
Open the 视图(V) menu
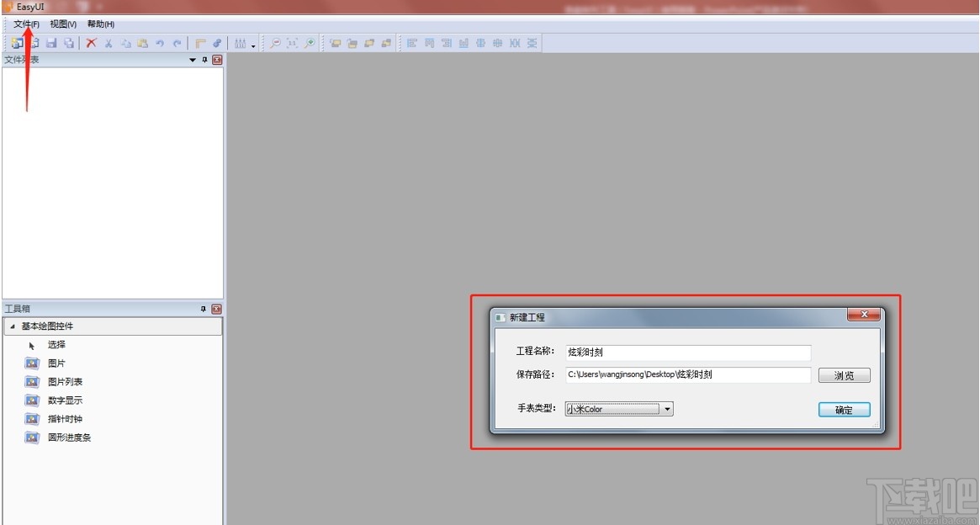(62, 24)
